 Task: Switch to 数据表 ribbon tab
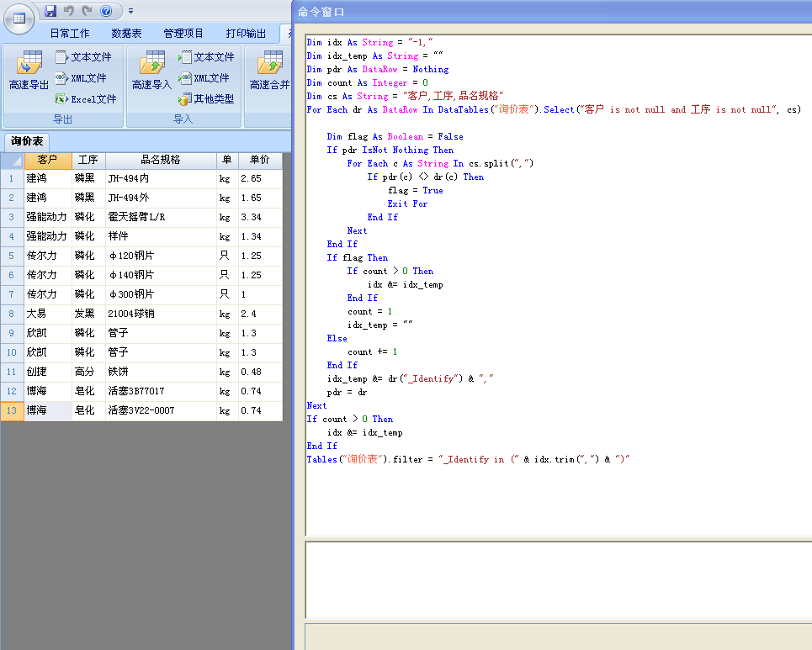click(126, 34)
